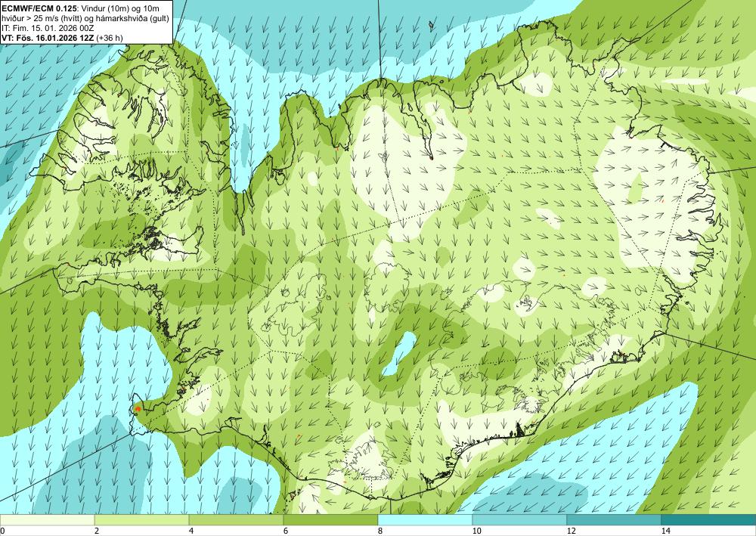Pick the darker teal 12–14 m/s legend swatch
The width and height of the screenshot is (756, 536).
[614, 519]
